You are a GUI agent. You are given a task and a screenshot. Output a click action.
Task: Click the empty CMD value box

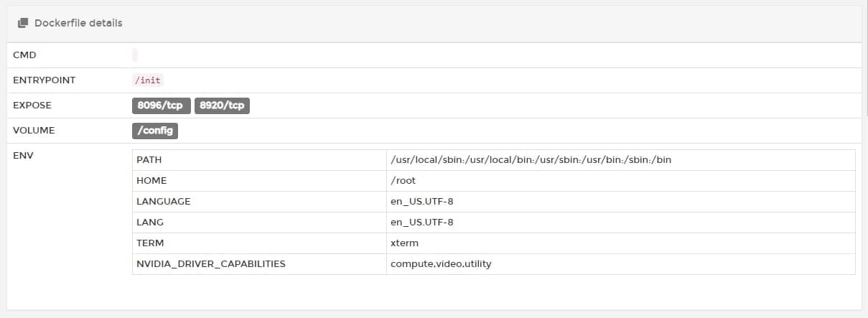click(135, 55)
